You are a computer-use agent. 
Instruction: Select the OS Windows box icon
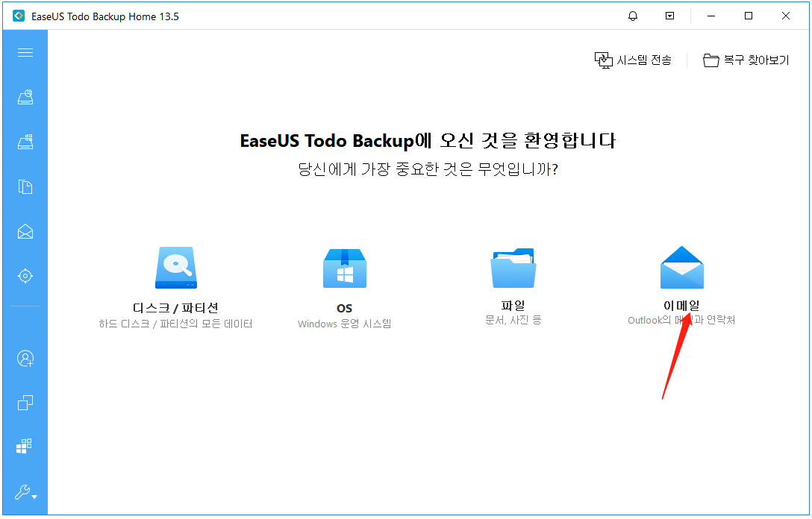click(x=344, y=268)
